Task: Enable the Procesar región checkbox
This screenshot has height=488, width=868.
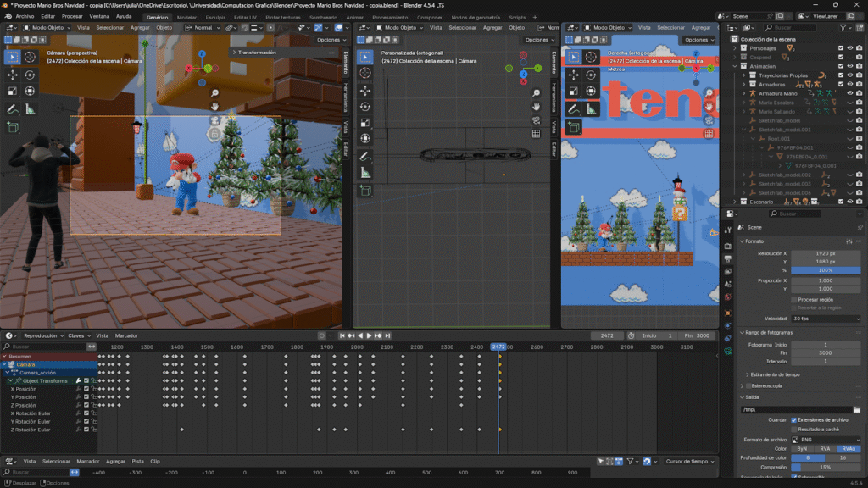Action: coord(793,299)
